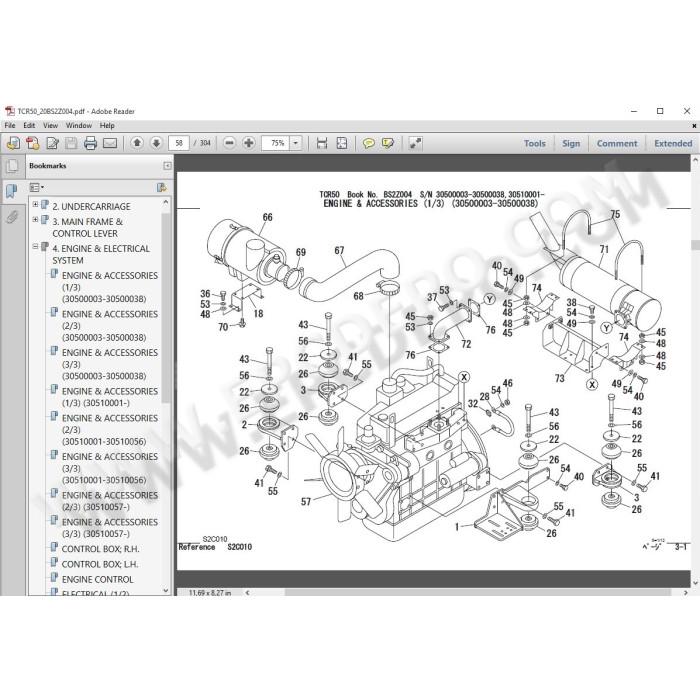Open the zoom level dropdown arrow
Screen dimensions: 700x700
click(x=295, y=143)
